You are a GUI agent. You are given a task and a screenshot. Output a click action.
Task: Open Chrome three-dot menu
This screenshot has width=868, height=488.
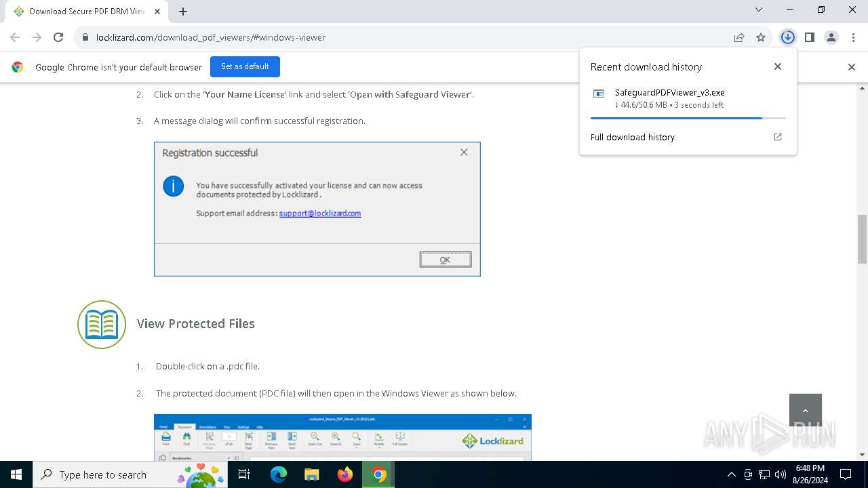point(852,37)
